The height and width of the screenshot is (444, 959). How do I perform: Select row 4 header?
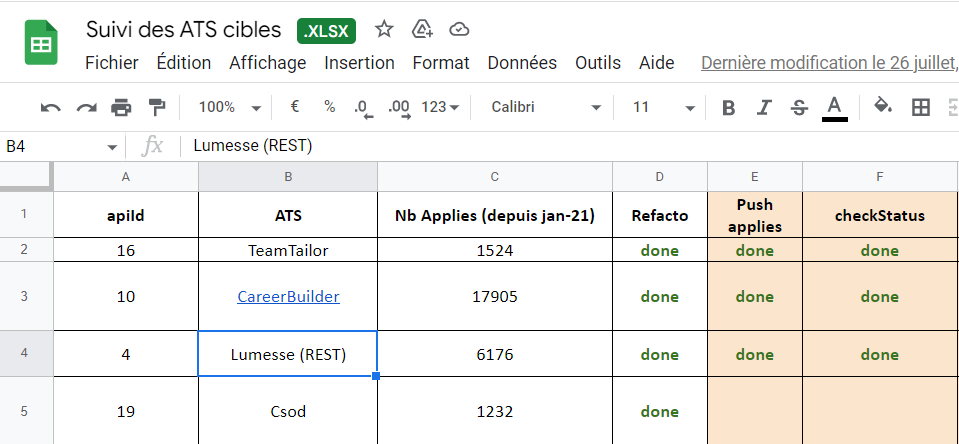point(26,354)
